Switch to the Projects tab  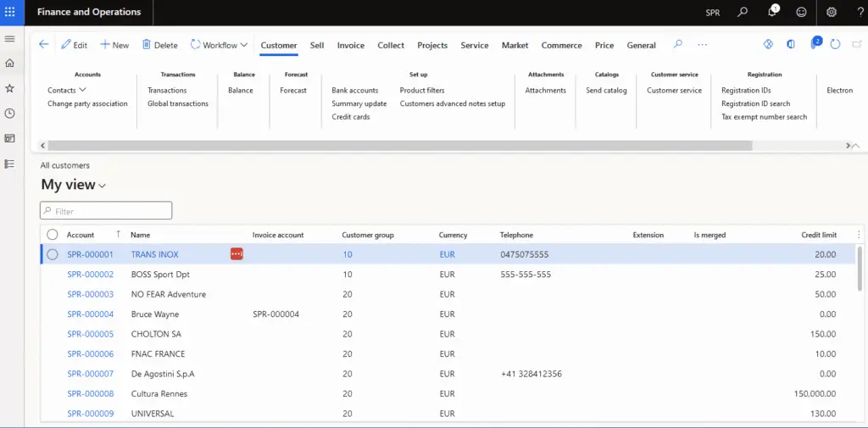[x=432, y=46]
